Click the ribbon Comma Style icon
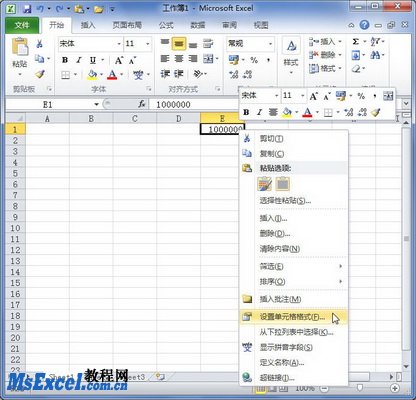 click(268, 60)
